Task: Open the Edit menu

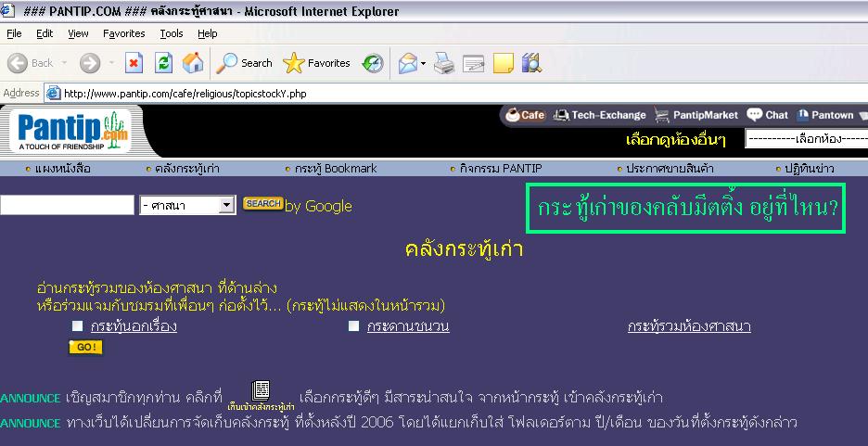Action: point(45,33)
